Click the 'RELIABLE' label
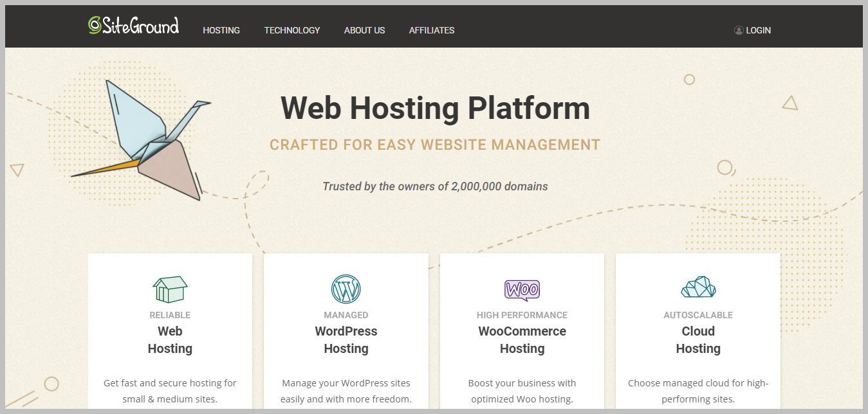Viewport: 868px width, 414px height. [x=170, y=315]
